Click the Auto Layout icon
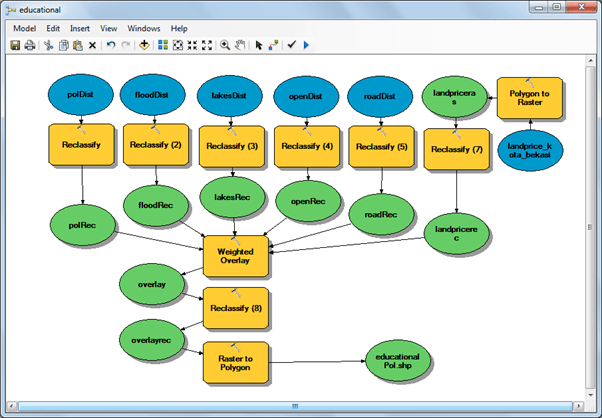The width and height of the screenshot is (602, 418). (163, 45)
